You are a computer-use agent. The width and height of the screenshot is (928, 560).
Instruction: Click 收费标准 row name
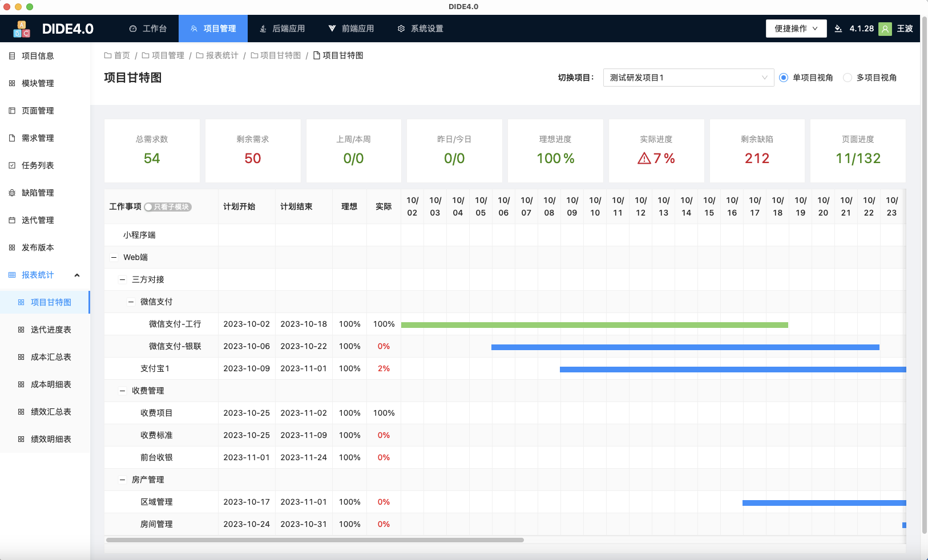[156, 435]
